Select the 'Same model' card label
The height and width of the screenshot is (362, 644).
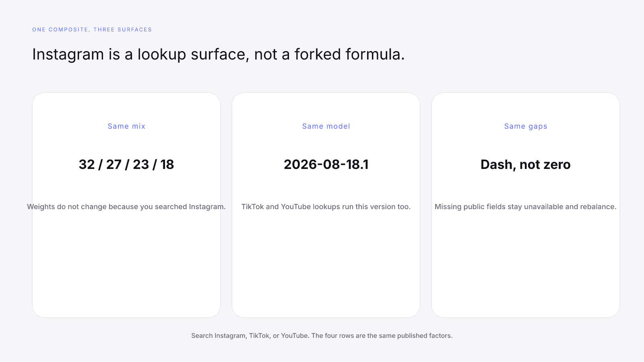(326, 126)
